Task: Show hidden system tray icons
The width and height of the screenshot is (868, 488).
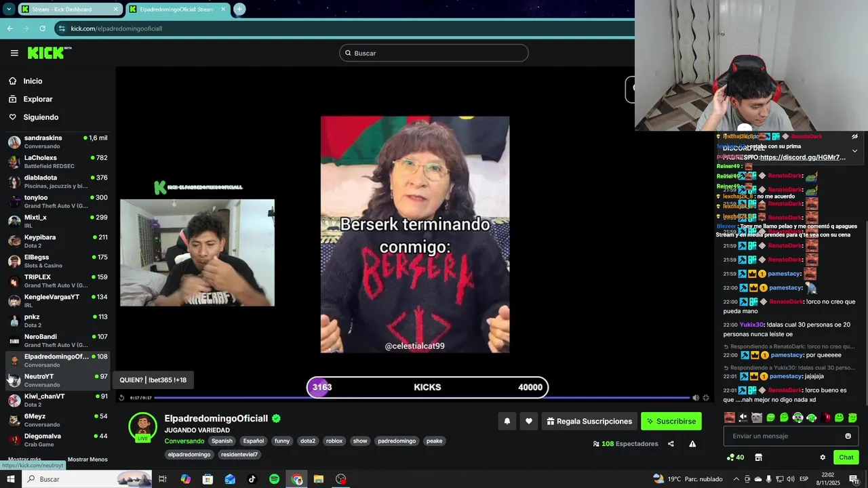Action: [736, 479]
